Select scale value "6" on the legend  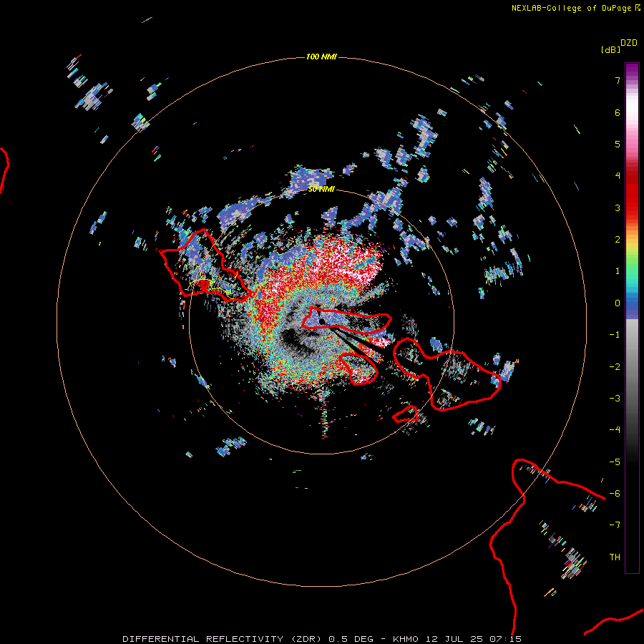click(x=618, y=112)
